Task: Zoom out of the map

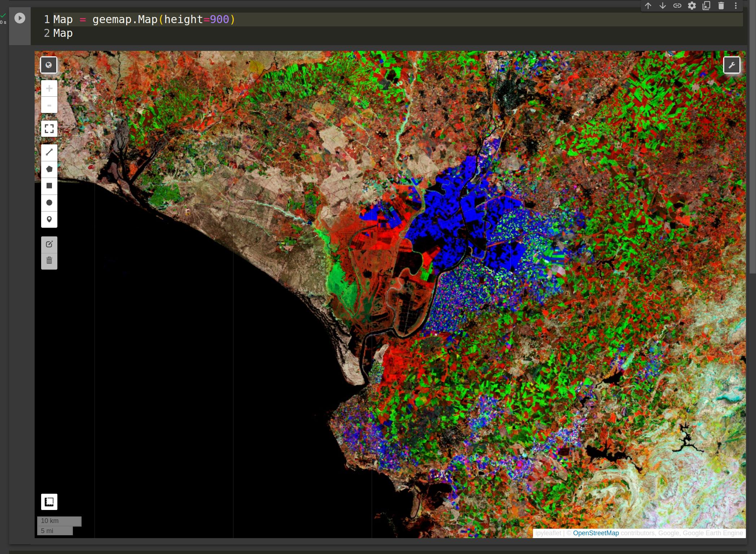Action: click(x=49, y=105)
